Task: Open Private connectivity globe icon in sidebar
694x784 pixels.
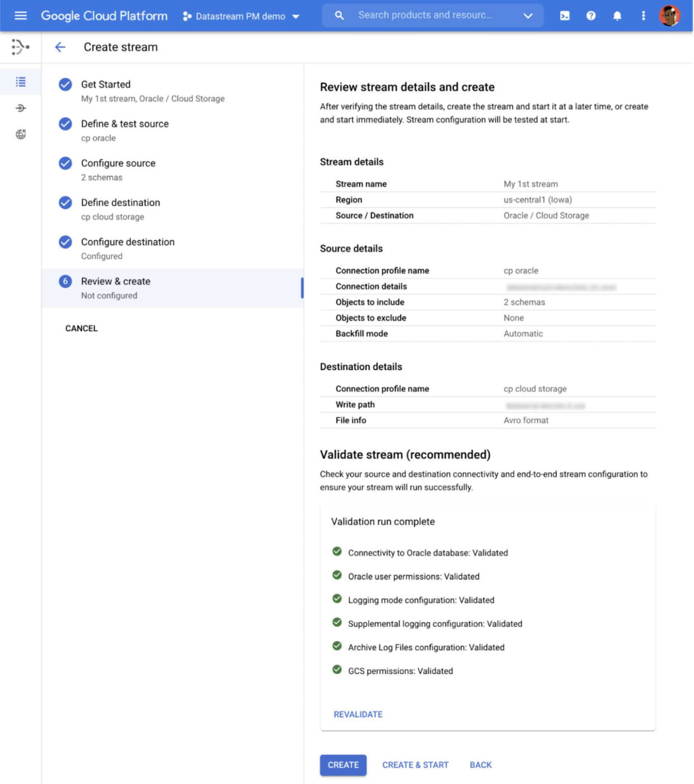Action: (x=21, y=134)
